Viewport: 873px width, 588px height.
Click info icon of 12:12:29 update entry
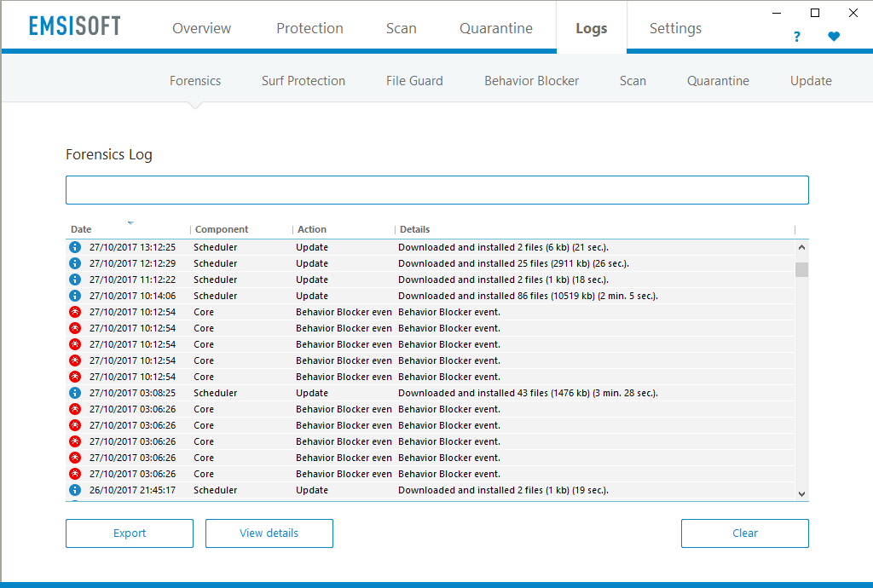(75, 263)
